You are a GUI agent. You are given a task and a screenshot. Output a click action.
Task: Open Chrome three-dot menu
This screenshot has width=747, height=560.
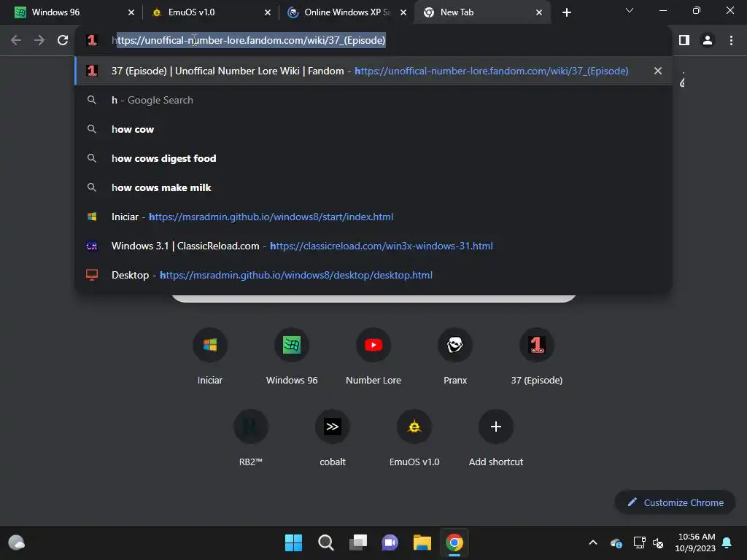click(731, 41)
